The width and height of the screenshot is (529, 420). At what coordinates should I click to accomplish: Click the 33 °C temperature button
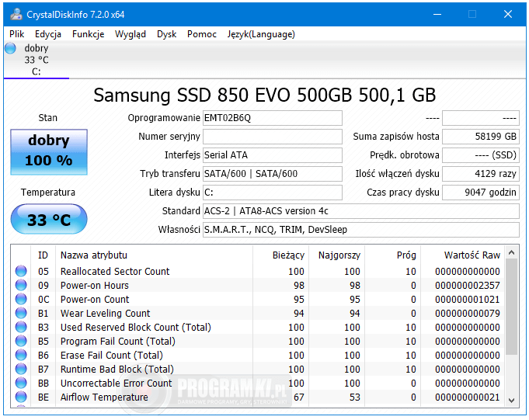click(49, 219)
